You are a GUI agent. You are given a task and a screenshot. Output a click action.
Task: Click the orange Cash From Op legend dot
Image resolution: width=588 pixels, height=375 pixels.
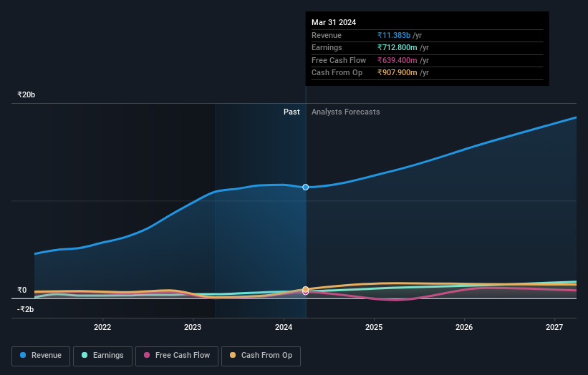tap(233, 355)
